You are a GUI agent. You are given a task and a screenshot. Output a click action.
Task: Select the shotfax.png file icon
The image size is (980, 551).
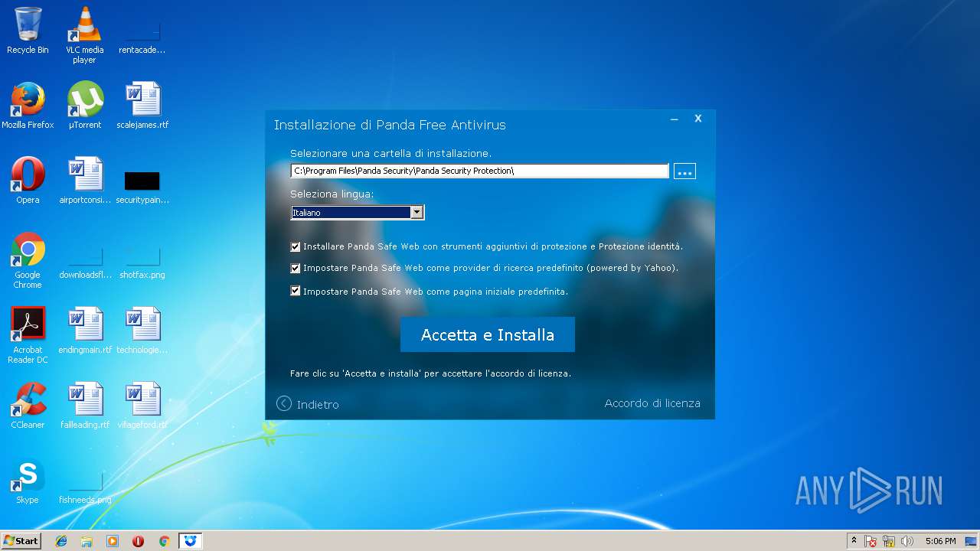tap(142, 264)
